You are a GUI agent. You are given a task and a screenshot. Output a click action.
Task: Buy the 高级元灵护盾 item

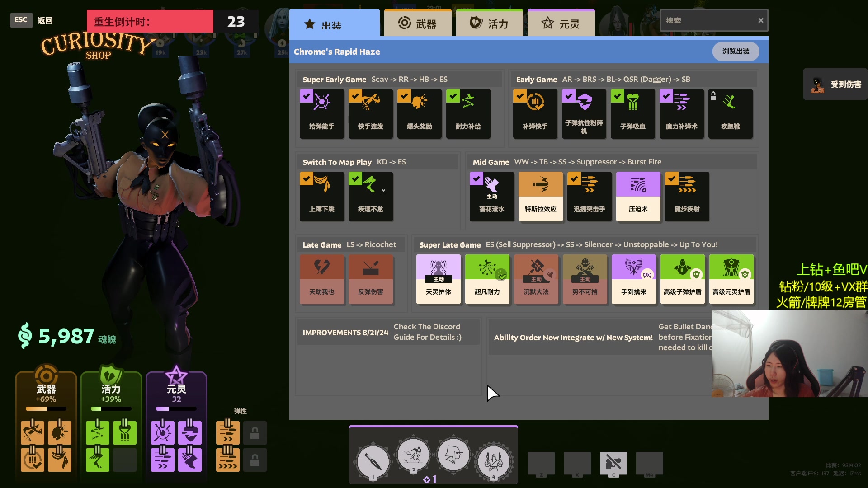[x=731, y=279]
